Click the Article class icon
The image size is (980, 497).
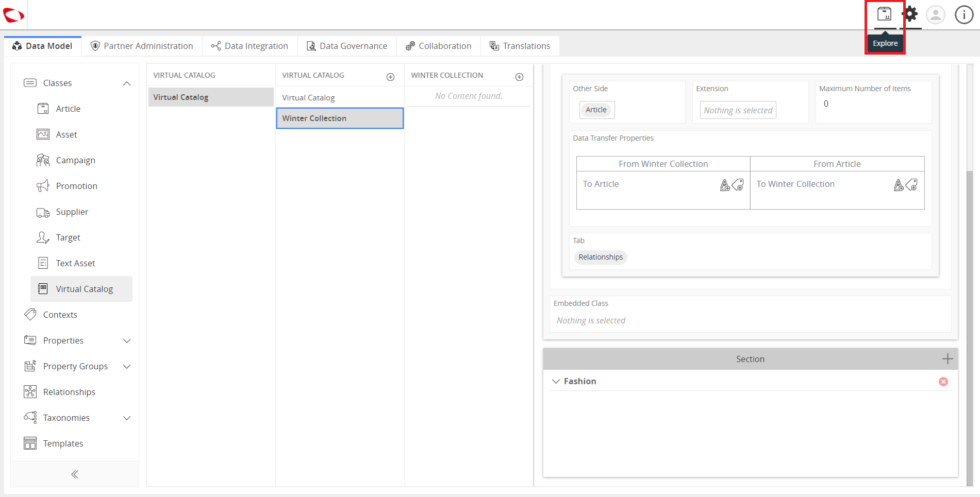[x=43, y=109]
